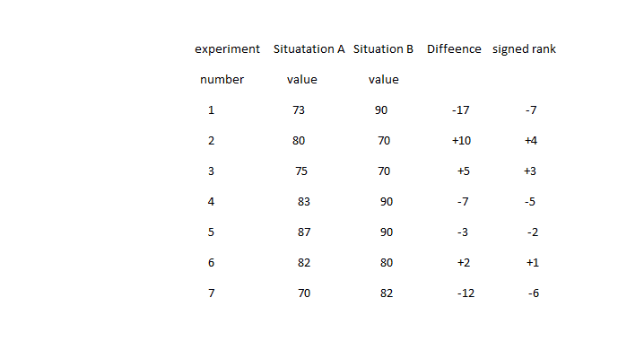644x359 pixels.
Task: Click value 73 in experiment 1 row
Action: click(x=299, y=110)
